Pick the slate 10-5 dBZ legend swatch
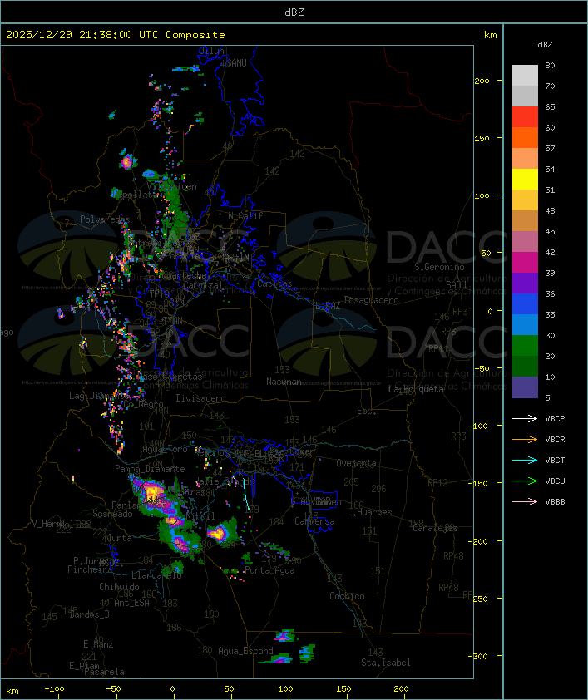The width and height of the screenshot is (588, 700). pos(525,387)
